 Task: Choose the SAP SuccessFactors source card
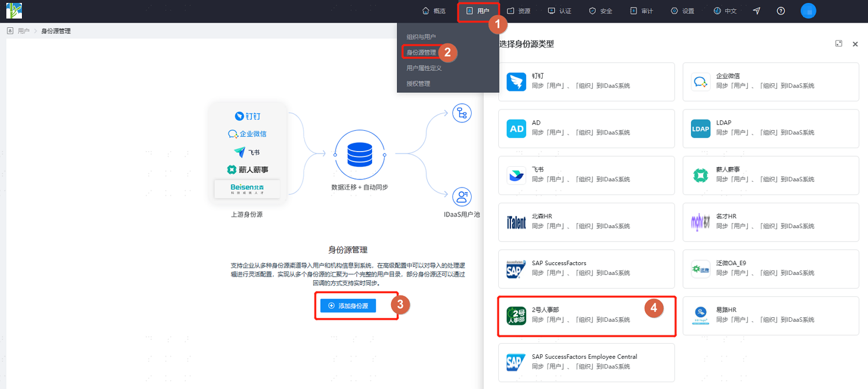586,269
